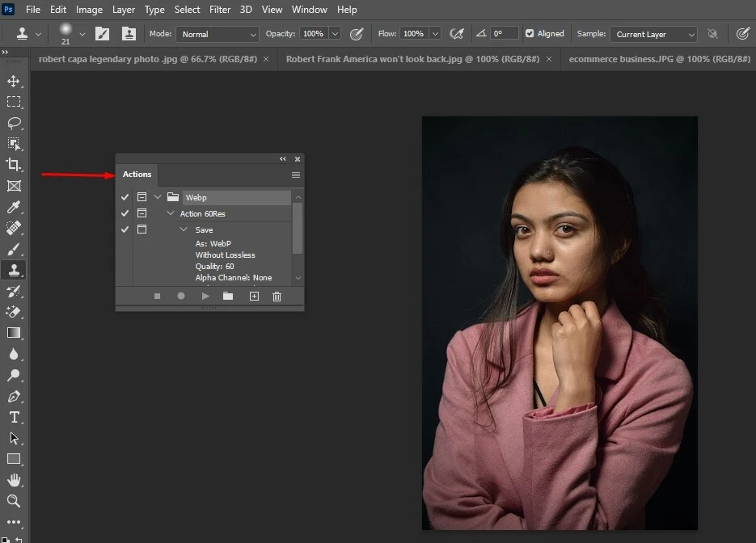Viewport: 756px width, 543px height.
Task: Delete the action using the trash button
Action: click(277, 296)
